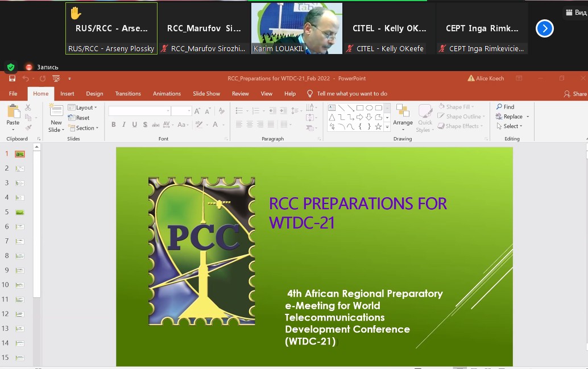
Task: Toggle Underline formatting
Action: [134, 125]
